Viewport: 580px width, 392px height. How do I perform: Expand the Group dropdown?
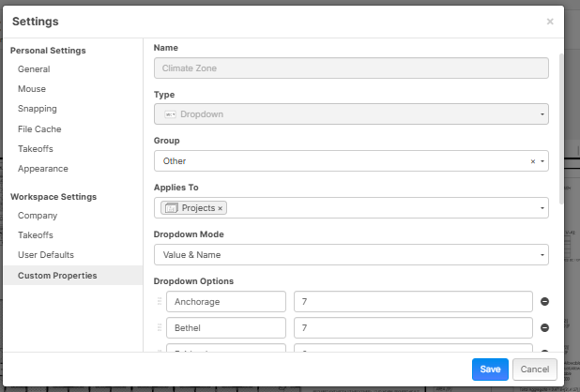[x=542, y=161]
